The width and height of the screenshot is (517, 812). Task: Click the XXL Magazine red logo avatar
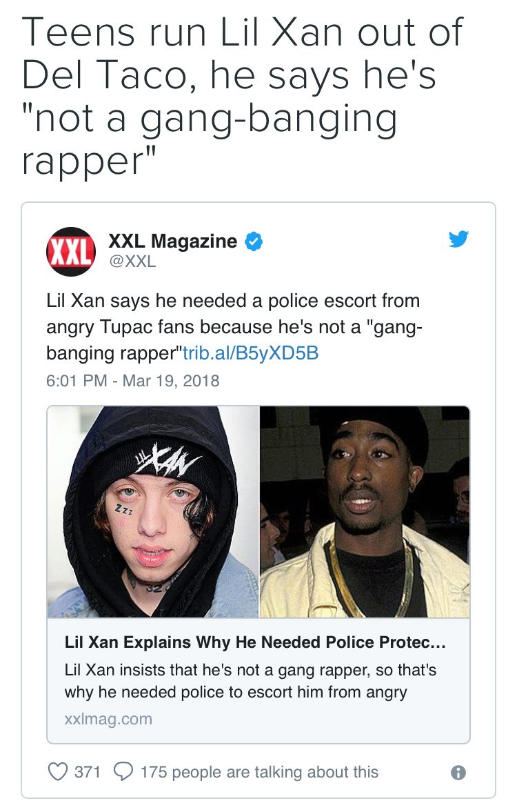click(x=71, y=251)
